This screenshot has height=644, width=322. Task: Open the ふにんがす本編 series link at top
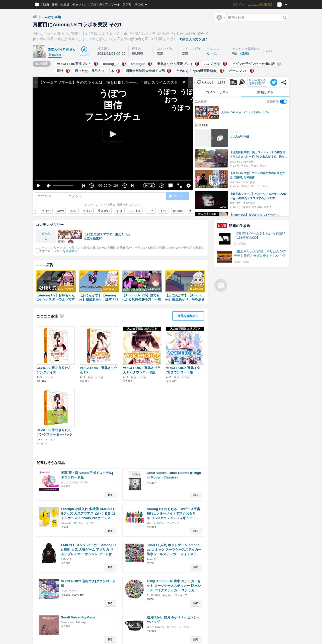tap(49, 17)
